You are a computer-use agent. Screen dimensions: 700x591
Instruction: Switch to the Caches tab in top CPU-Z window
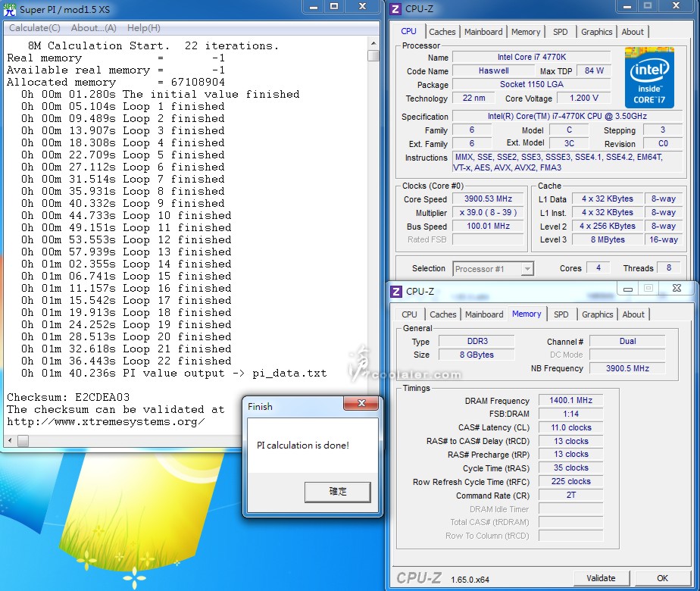[442, 32]
